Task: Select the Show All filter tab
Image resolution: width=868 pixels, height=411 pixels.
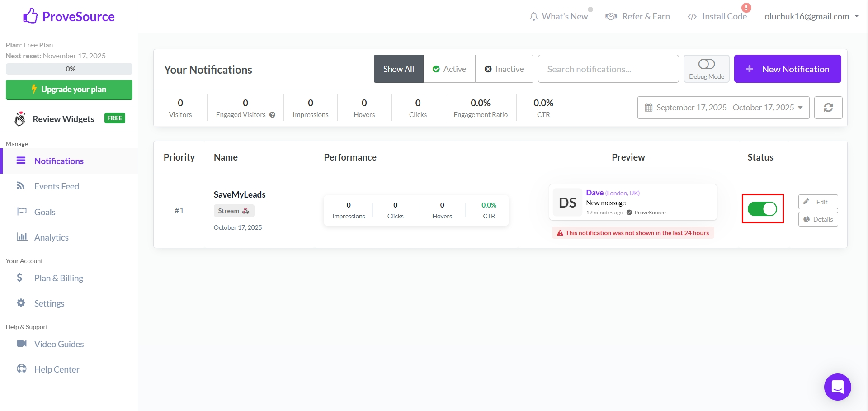Action: [x=398, y=69]
